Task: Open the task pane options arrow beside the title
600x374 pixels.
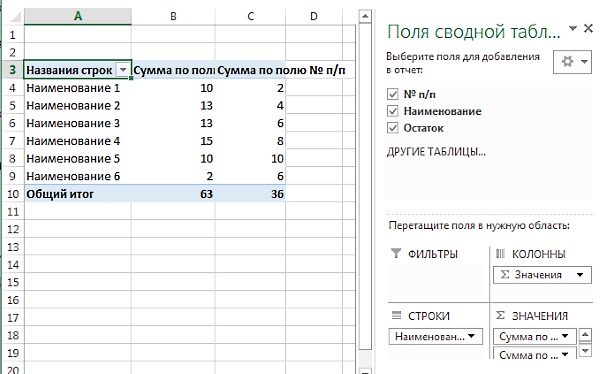Action: (573, 28)
